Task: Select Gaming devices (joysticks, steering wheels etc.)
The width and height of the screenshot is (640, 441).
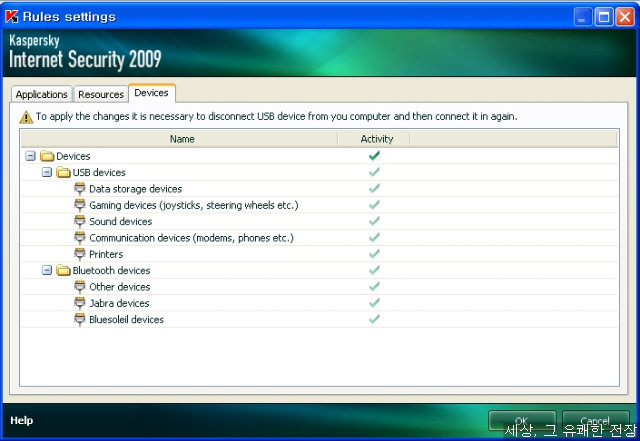Action: click(x=194, y=205)
